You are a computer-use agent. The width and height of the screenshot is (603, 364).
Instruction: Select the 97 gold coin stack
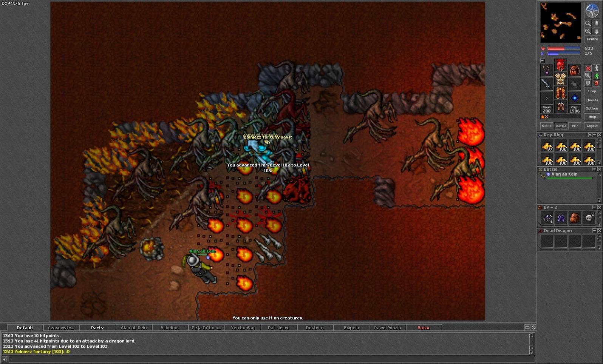pos(546,146)
